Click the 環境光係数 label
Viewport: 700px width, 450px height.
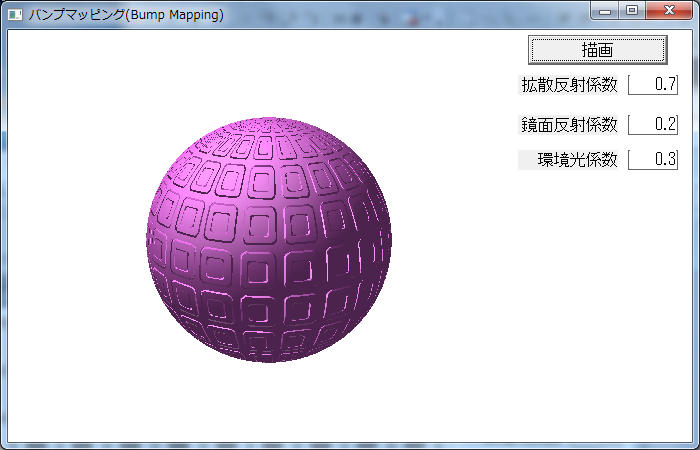pyautogui.click(x=568, y=159)
